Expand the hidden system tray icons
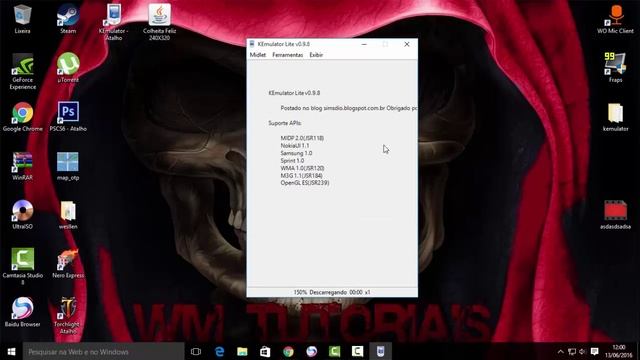 click(x=560, y=351)
